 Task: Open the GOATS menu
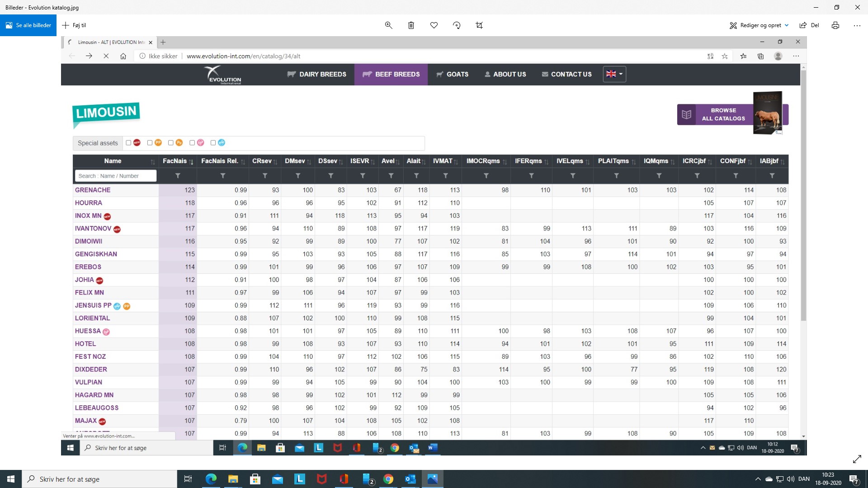[453, 74]
